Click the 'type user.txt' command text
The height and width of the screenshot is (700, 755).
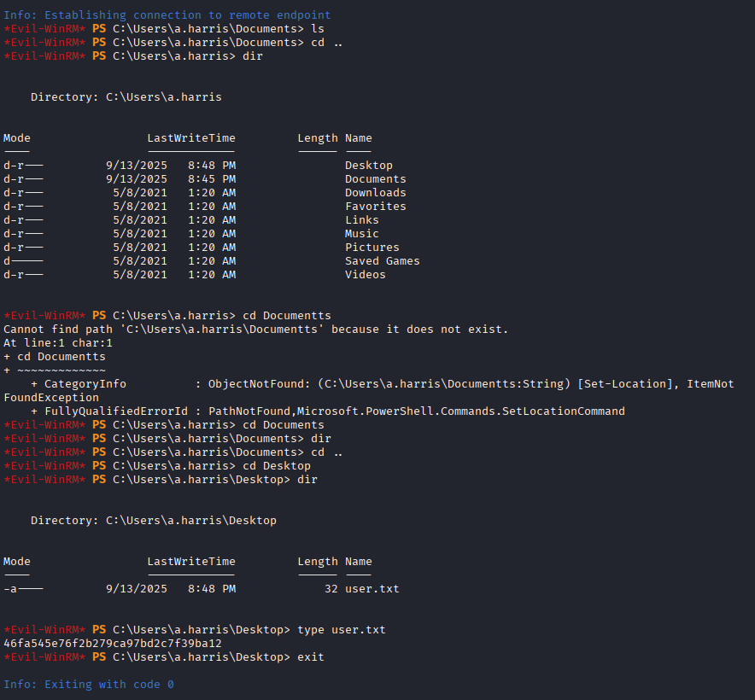341,630
